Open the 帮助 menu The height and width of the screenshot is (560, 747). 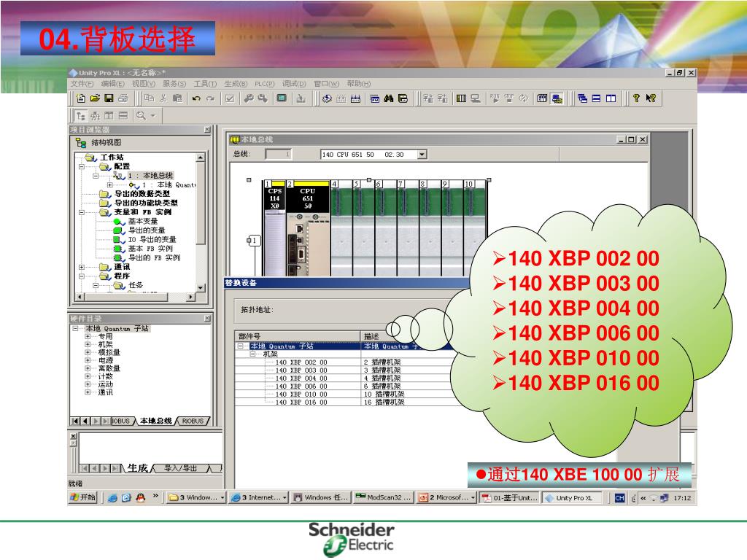tap(359, 84)
